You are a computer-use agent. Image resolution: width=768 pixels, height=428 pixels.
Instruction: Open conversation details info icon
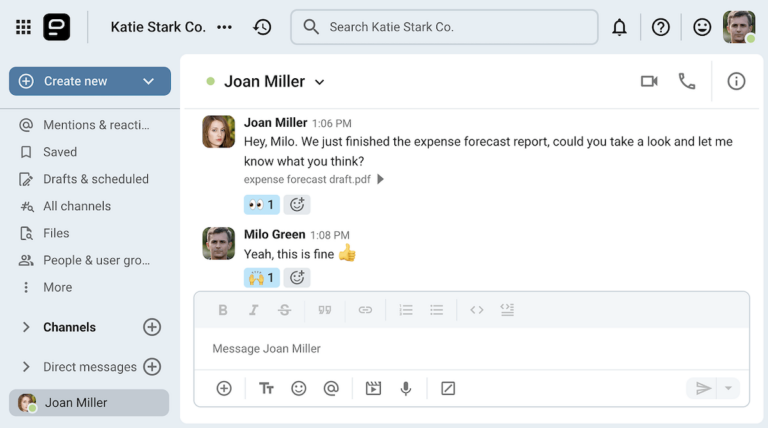(736, 81)
